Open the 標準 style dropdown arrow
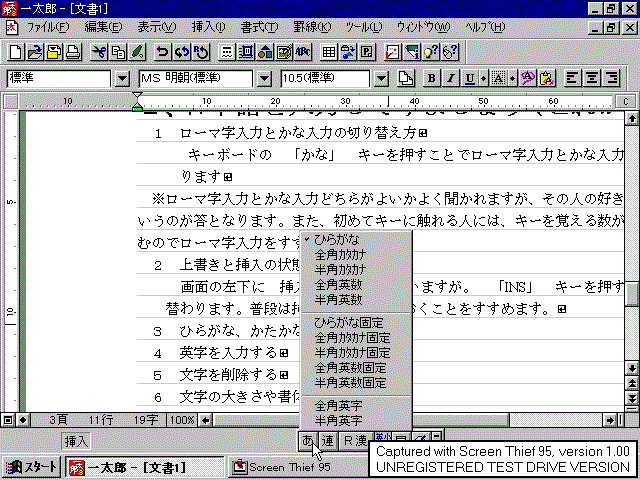 click(122, 79)
